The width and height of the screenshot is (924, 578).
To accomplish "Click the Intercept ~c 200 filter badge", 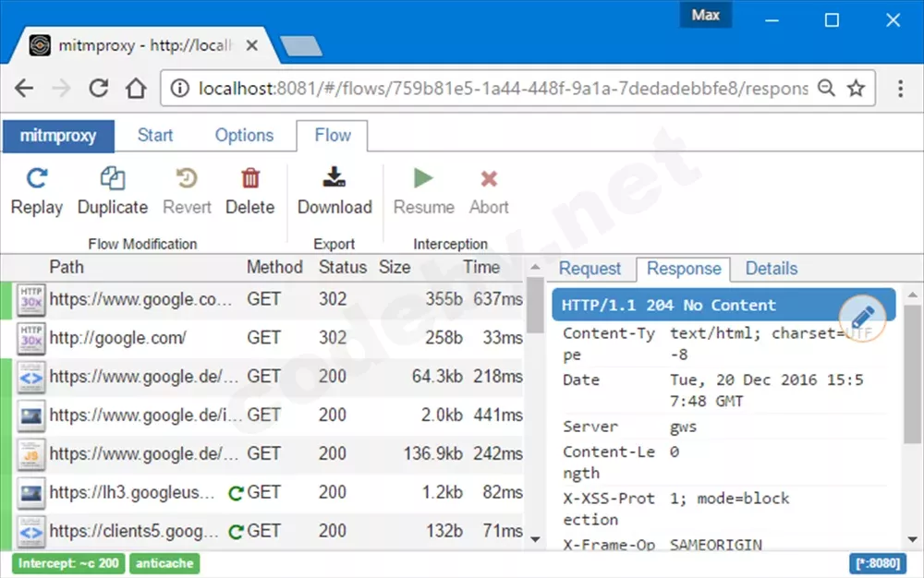I will pyautogui.click(x=67, y=563).
